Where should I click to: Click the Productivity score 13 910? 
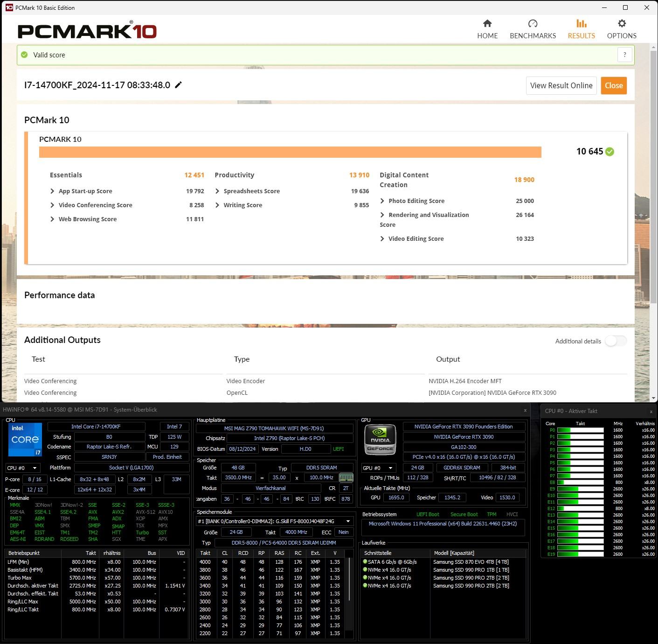pyautogui.click(x=359, y=175)
